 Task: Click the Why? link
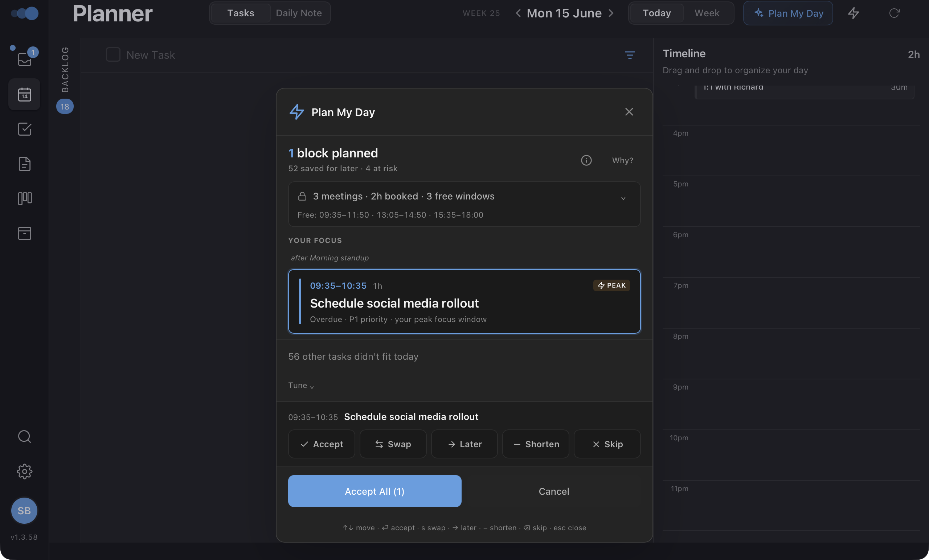[x=622, y=160]
